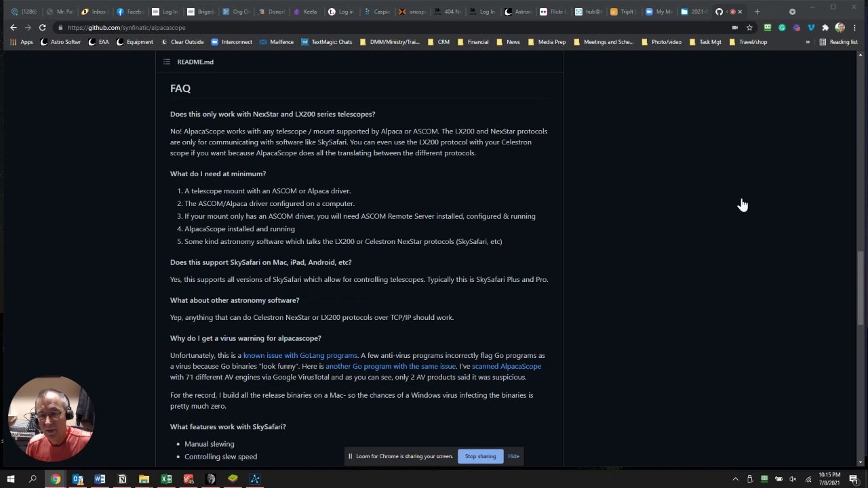Switch to the Flickr browser tab
The image size is (868, 488).
(553, 12)
